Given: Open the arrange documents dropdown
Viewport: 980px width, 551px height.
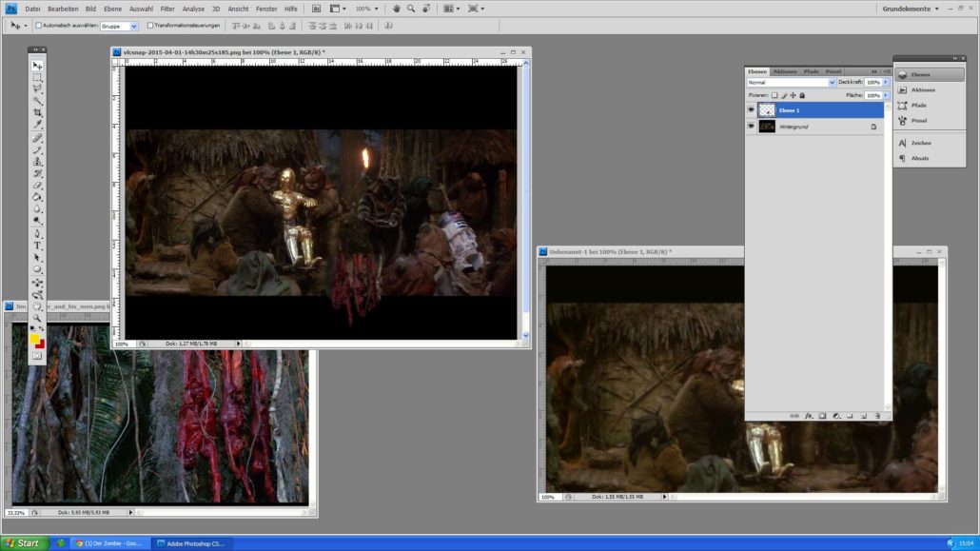Looking at the screenshot, I should coord(452,9).
